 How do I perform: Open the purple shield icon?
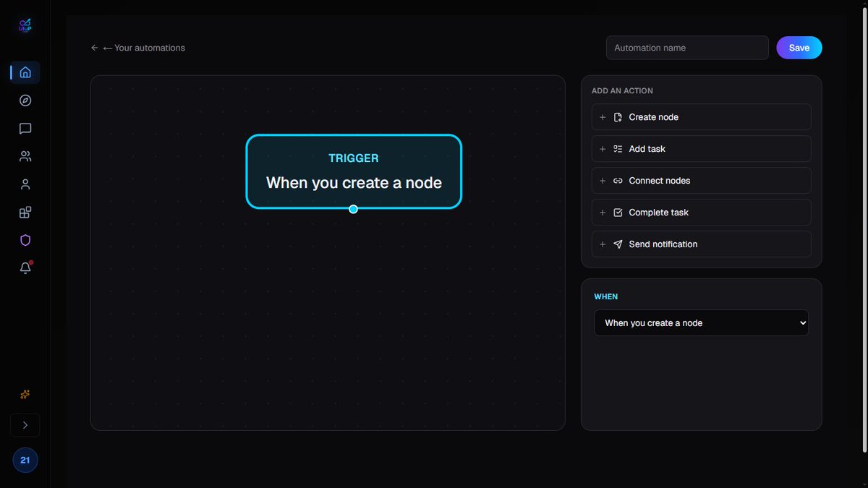point(25,240)
